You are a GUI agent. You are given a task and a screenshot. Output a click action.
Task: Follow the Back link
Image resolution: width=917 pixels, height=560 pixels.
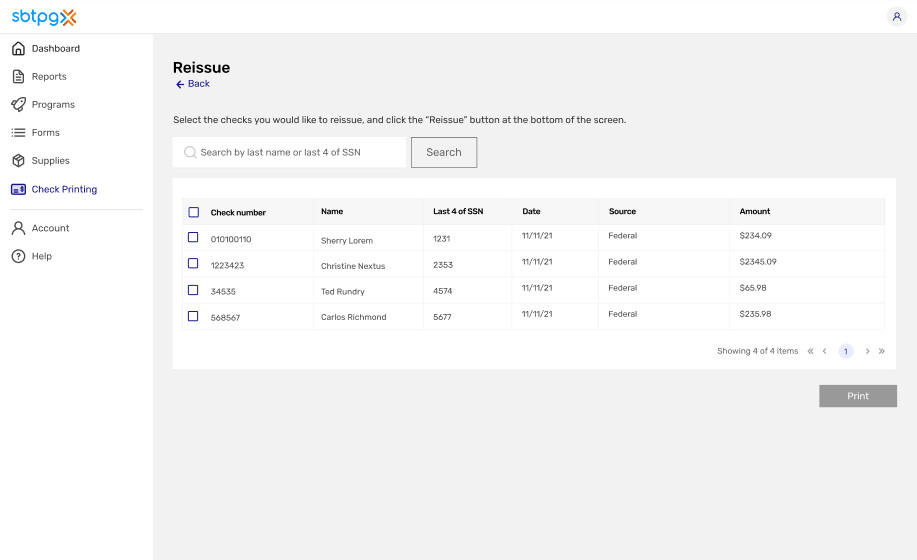192,84
